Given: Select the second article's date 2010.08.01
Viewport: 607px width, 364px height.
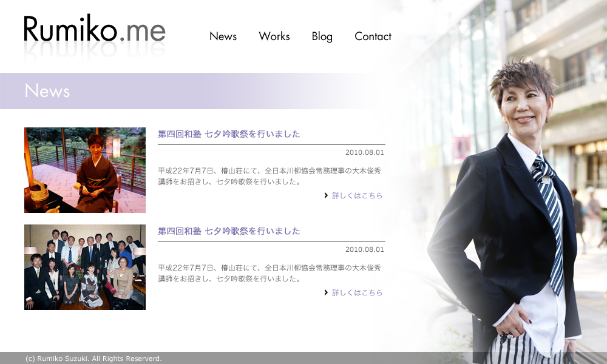Looking at the screenshot, I should [365, 249].
